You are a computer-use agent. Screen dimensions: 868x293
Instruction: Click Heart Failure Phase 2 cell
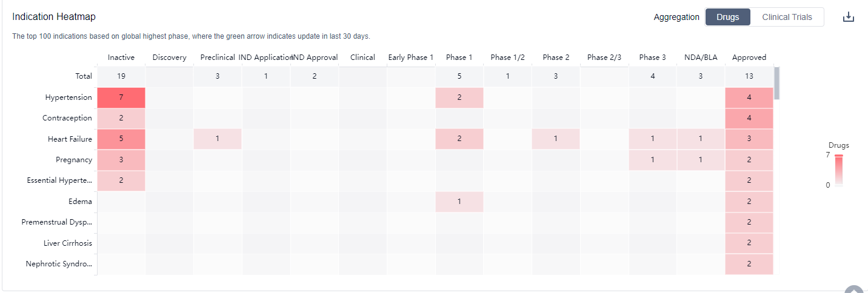coord(555,139)
